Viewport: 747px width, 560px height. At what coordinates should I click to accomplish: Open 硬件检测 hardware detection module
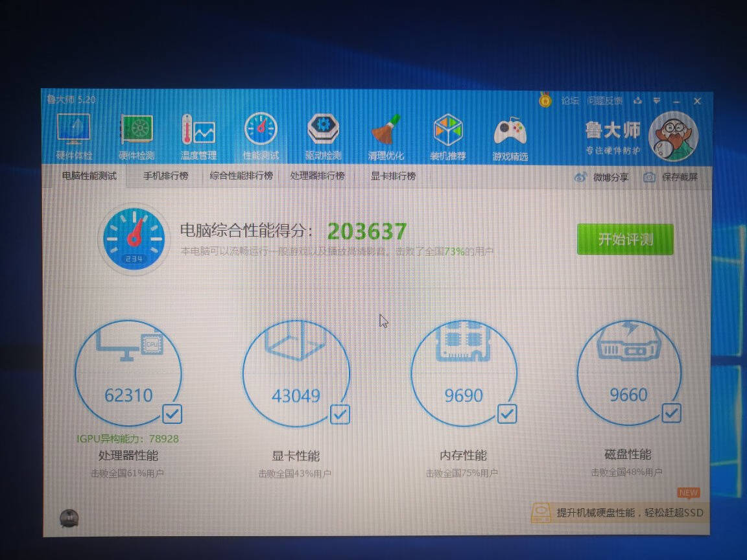(x=136, y=137)
